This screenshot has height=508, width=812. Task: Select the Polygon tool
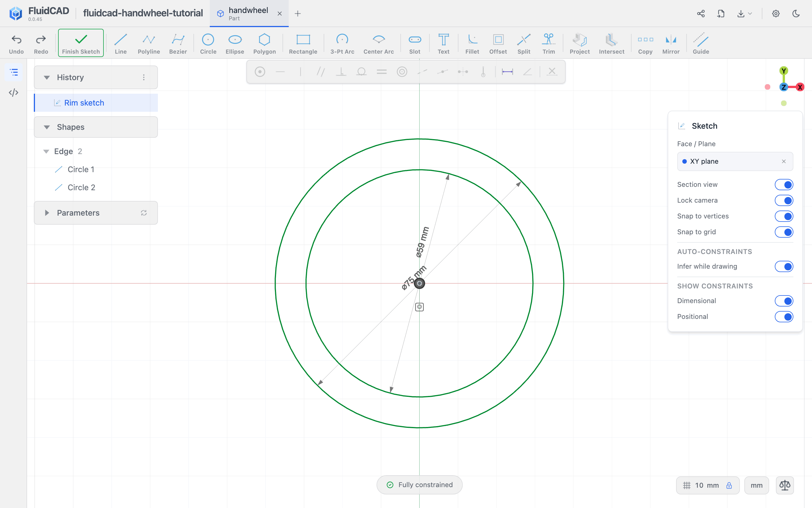coord(264,43)
